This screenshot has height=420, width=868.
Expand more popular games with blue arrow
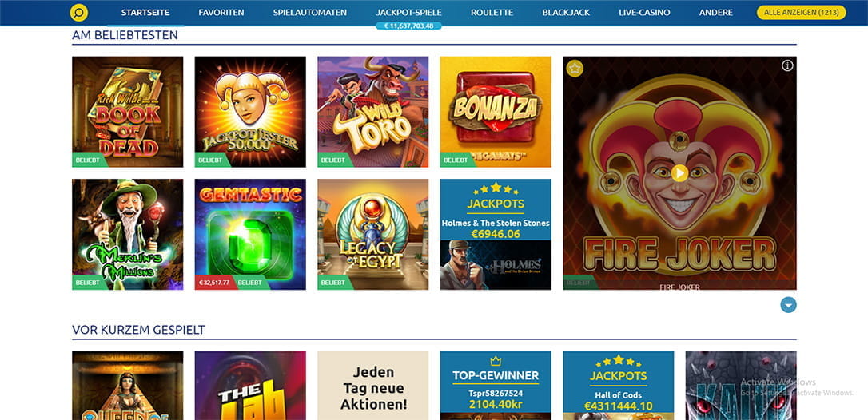point(788,305)
